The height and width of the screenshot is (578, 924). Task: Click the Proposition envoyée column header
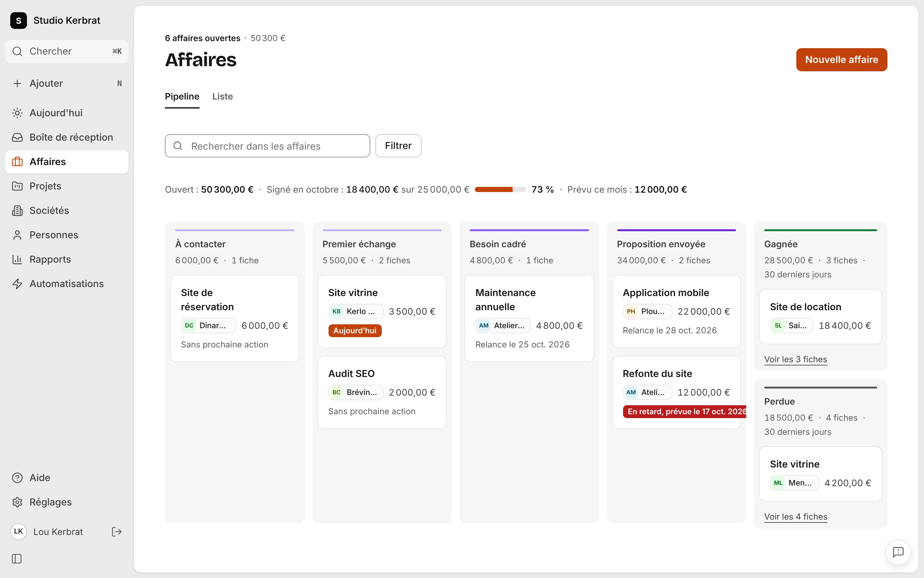pos(661,244)
